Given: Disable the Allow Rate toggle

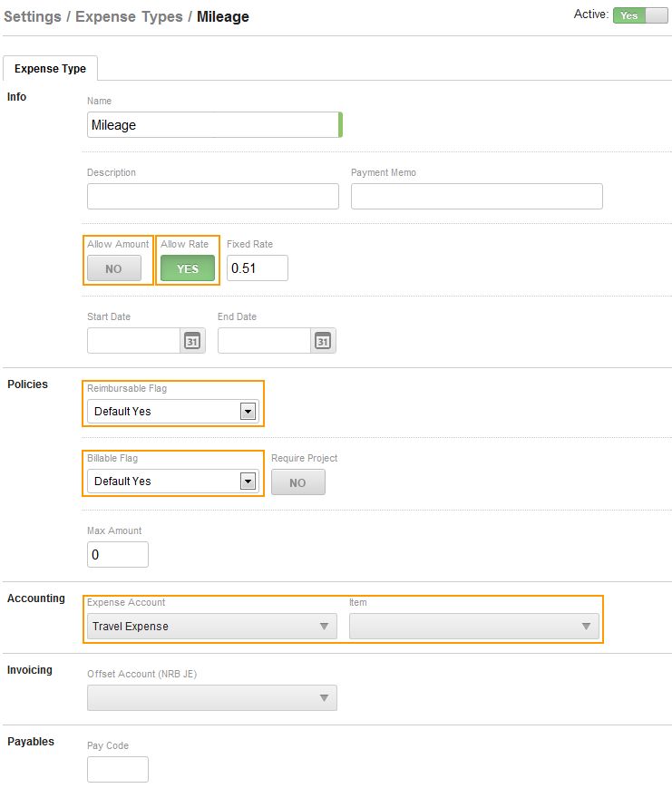Looking at the screenshot, I should point(188,269).
